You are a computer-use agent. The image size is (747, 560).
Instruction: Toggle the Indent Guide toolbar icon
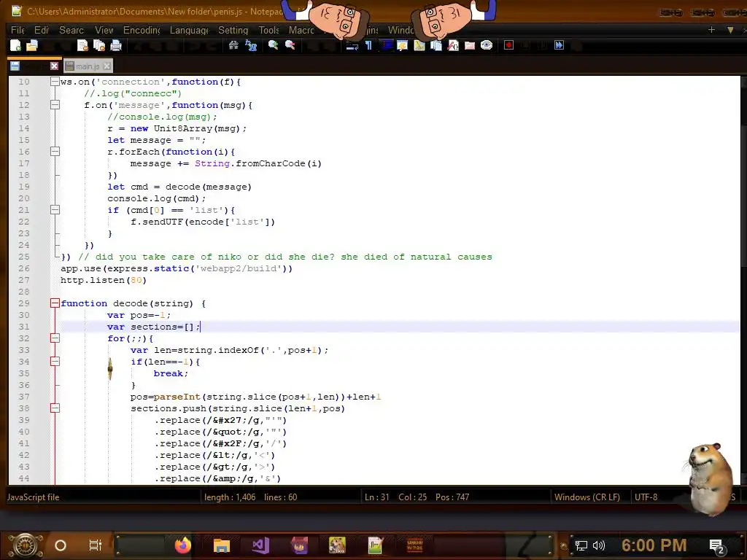point(386,46)
